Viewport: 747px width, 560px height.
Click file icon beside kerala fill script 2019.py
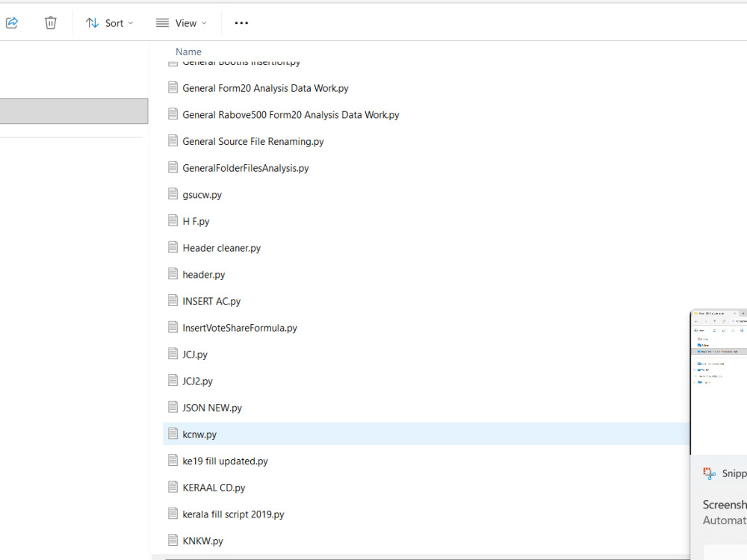coord(173,514)
